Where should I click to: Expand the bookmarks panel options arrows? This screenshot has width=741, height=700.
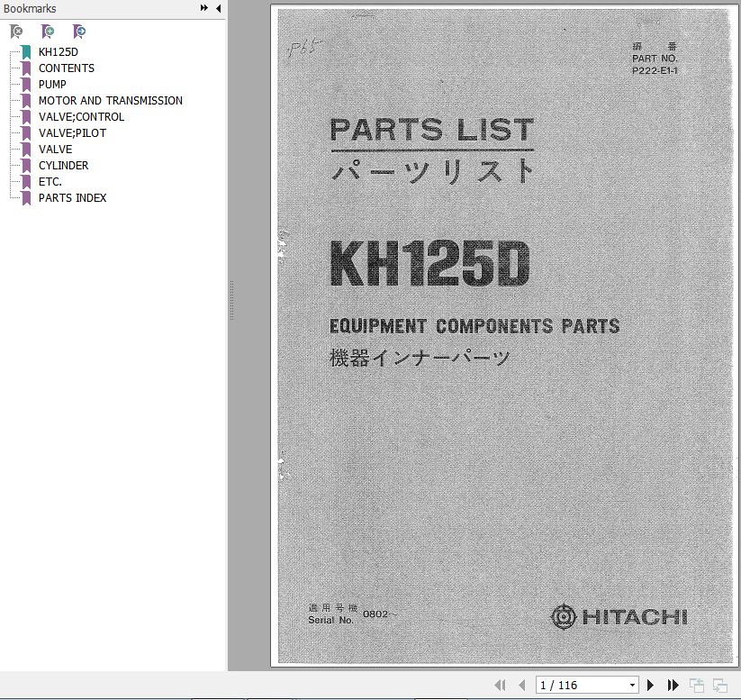coord(204,8)
